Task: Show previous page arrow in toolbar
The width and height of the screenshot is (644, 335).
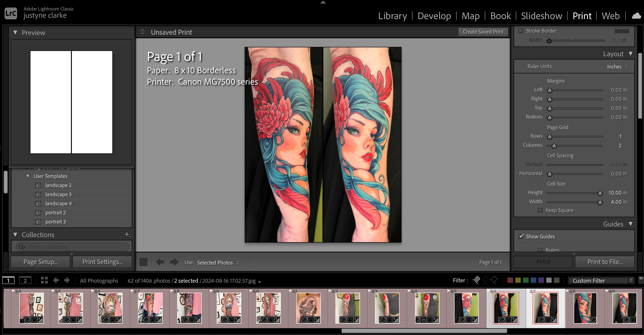Action: click(x=160, y=262)
